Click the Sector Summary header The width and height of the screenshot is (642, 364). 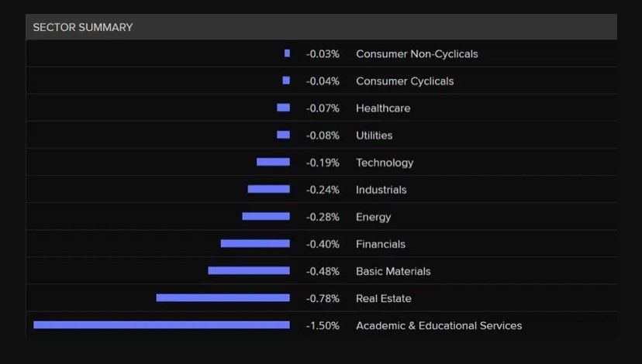click(x=83, y=27)
